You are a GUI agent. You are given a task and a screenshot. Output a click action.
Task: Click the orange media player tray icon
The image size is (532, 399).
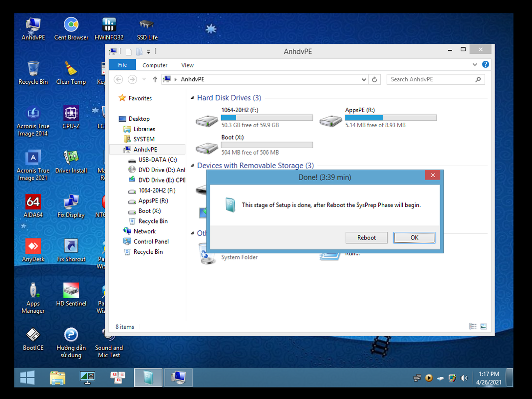[429, 378]
